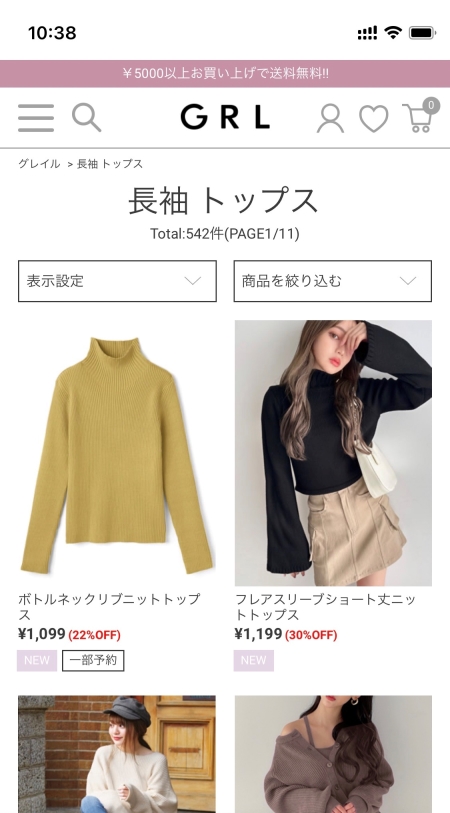
Task: Tap the GRL logo
Action: click(x=225, y=117)
